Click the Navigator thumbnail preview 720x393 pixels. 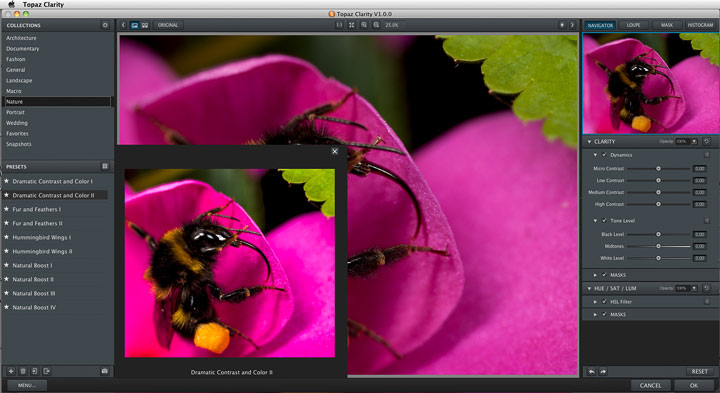tap(651, 84)
